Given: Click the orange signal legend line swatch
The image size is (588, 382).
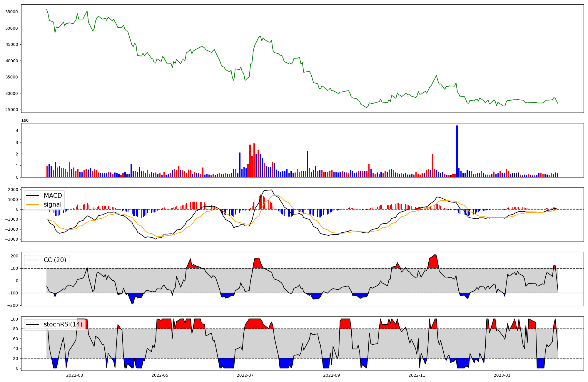Looking at the screenshot, I should [x=33, y=205].
